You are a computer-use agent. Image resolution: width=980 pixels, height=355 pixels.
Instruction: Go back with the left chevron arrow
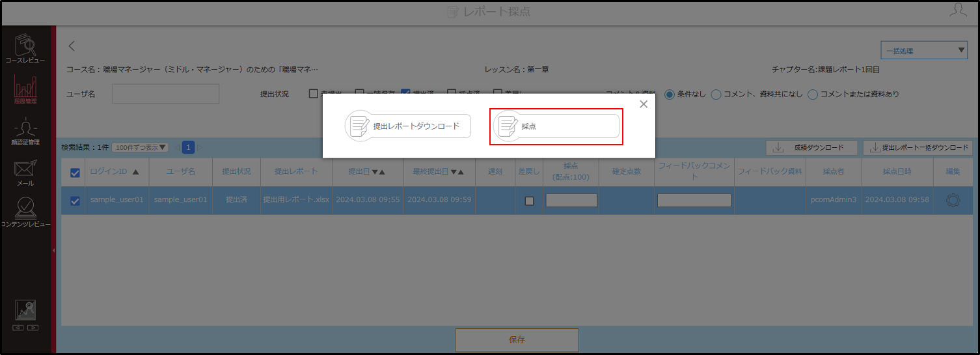point(72,46)
